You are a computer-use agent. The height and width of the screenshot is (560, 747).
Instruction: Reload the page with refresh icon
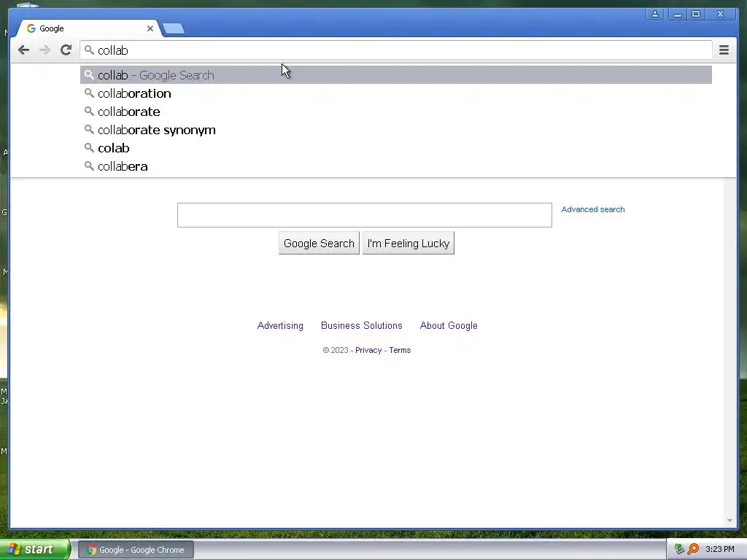point(66,50)
